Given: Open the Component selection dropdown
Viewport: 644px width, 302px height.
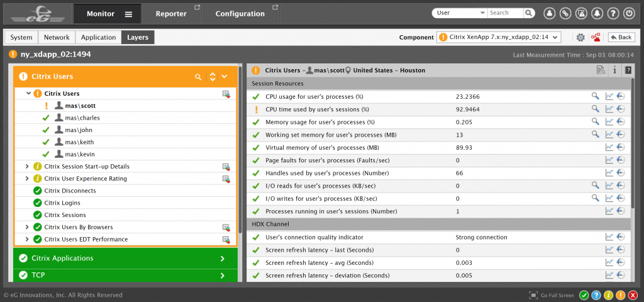Looking at the screenshot, I should point(499,37).
